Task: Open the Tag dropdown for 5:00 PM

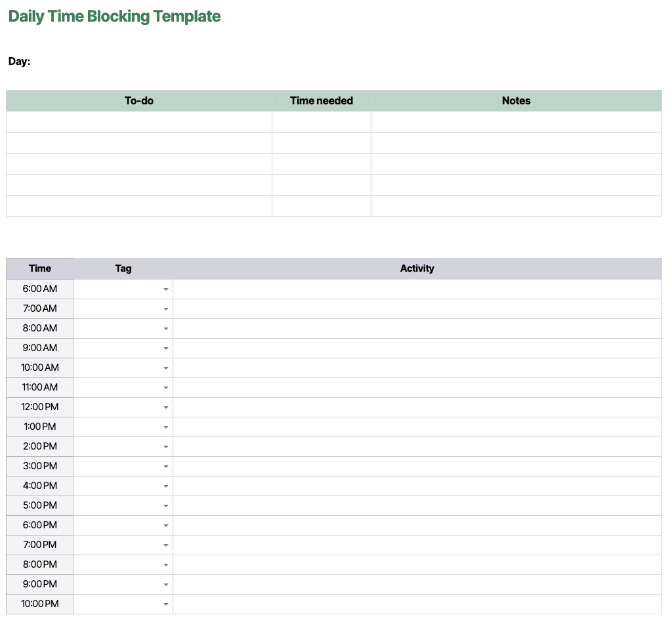Action: pyautogui.click(x=165, y=505)
